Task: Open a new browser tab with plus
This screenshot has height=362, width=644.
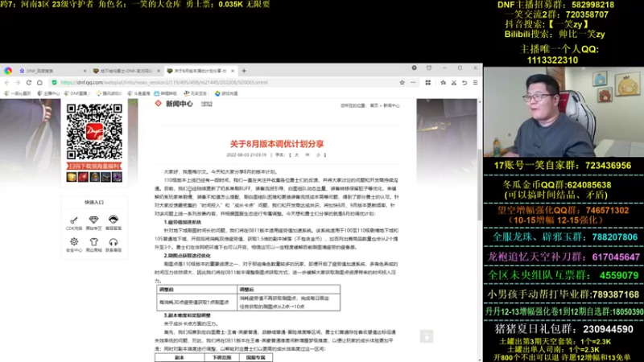Action: coord(244,71)
